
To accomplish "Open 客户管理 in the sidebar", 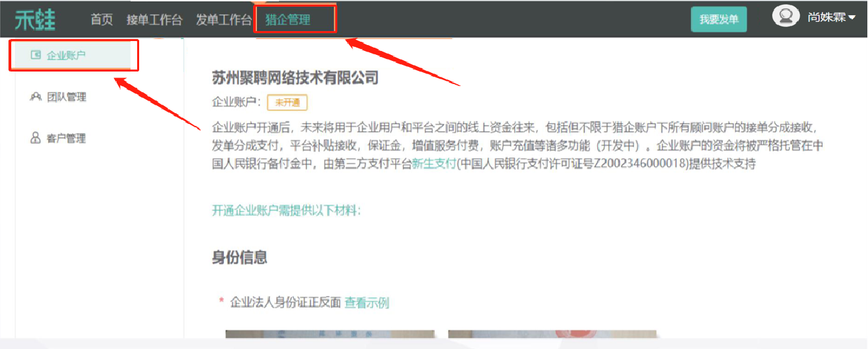I will click(66, 138).
